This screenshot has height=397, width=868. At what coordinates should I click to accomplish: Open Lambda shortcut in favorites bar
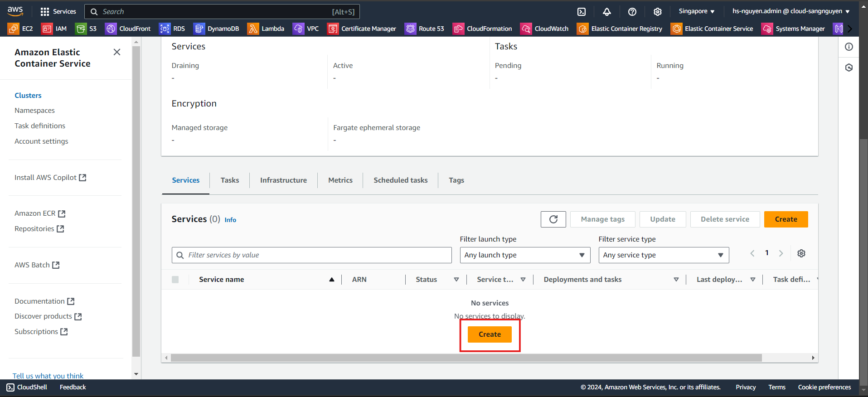point(266,29)
